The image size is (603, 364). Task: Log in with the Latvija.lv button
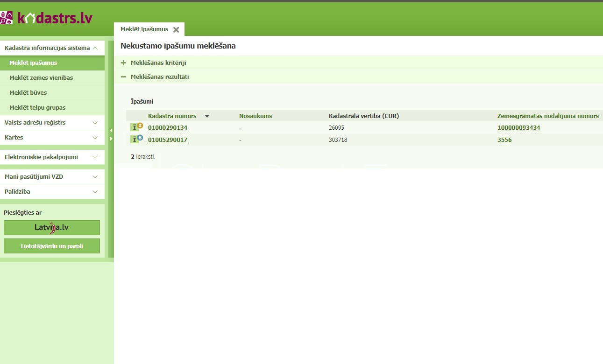(52, 228)
